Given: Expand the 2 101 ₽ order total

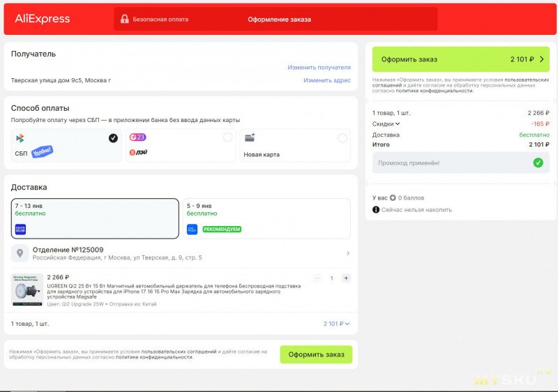Looking at the screenshot, I should 336,324.
